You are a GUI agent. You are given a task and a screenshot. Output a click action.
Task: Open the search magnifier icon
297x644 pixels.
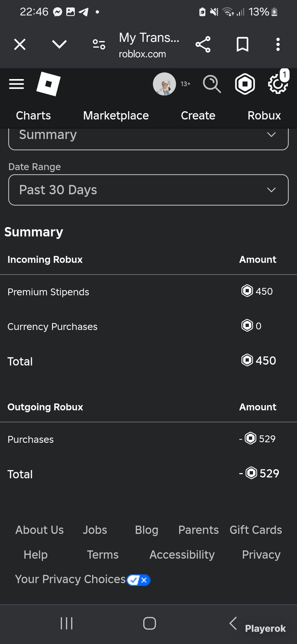[x=212, y=84]
